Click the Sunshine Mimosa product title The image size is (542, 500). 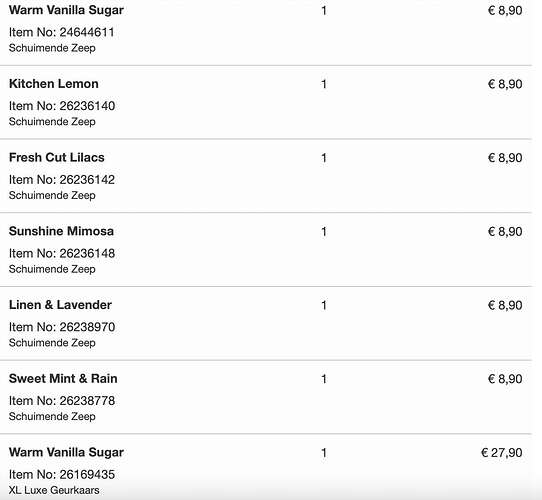[61, 231]
